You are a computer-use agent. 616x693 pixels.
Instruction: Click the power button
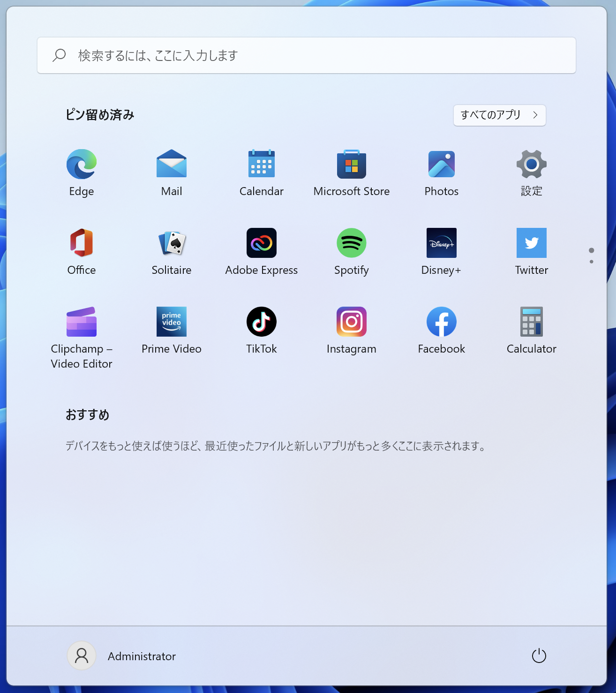click(539, 655)
